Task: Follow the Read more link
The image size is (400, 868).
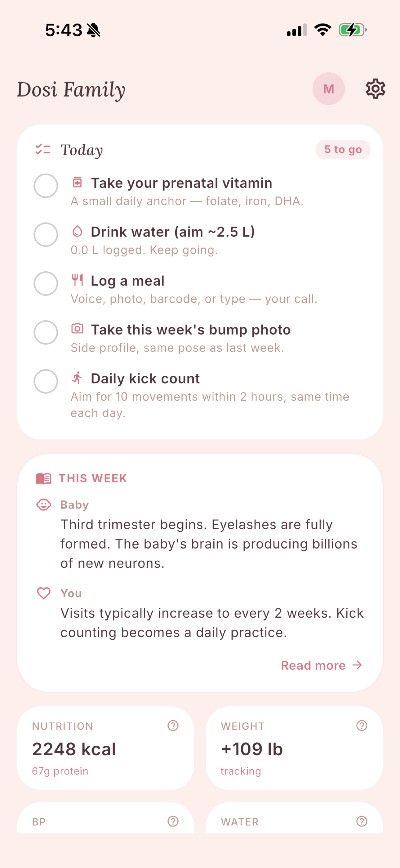Action: point(322,665)
